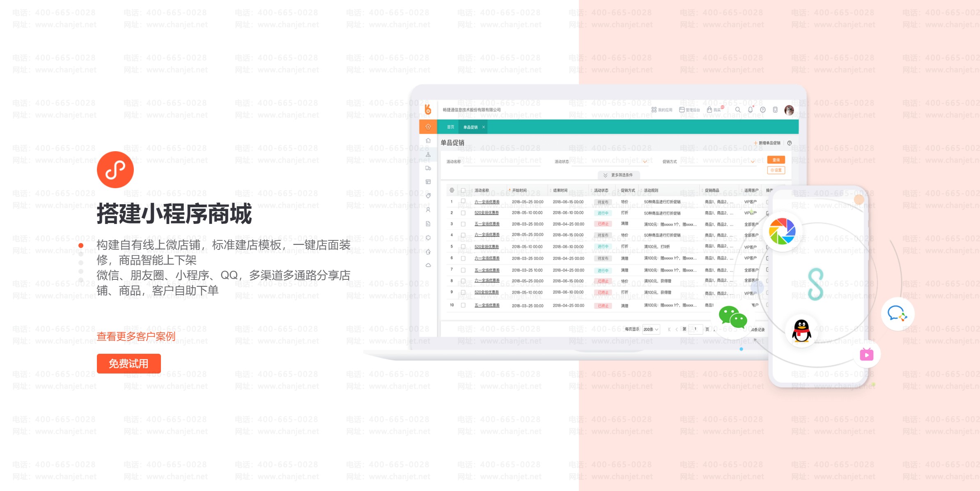Check the row 6 checkbox

coord(463,258)
